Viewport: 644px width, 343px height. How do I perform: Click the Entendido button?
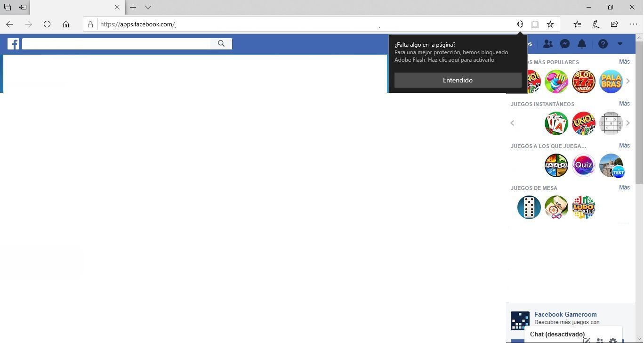[458, 80]
